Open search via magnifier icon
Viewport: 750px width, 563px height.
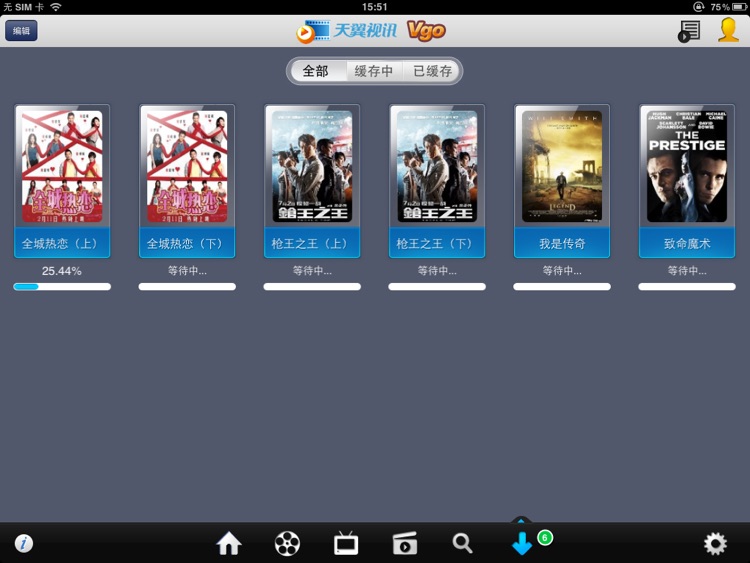(463, 543)
